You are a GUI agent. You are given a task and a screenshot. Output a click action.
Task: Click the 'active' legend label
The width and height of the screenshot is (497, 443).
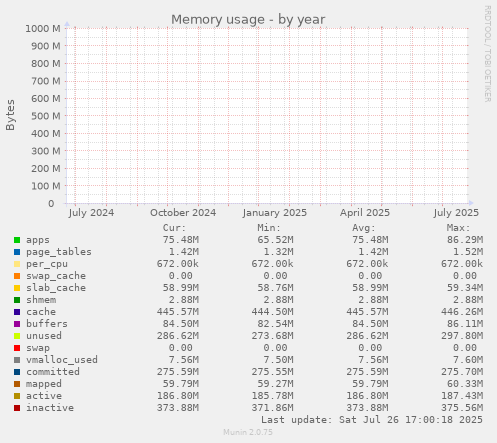(44, 396)
